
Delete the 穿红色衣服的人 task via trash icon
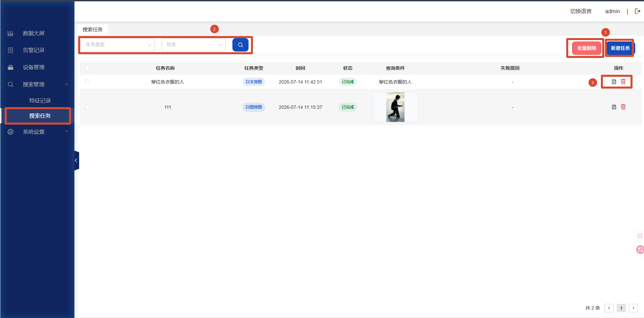(x=623, y=82)
